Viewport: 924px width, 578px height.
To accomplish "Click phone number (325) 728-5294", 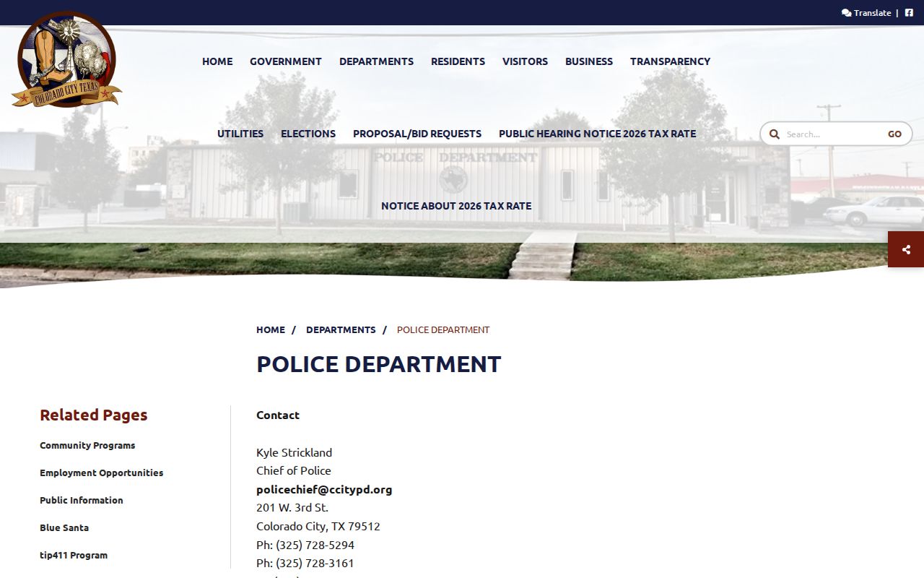I will (x=315, y=545).
